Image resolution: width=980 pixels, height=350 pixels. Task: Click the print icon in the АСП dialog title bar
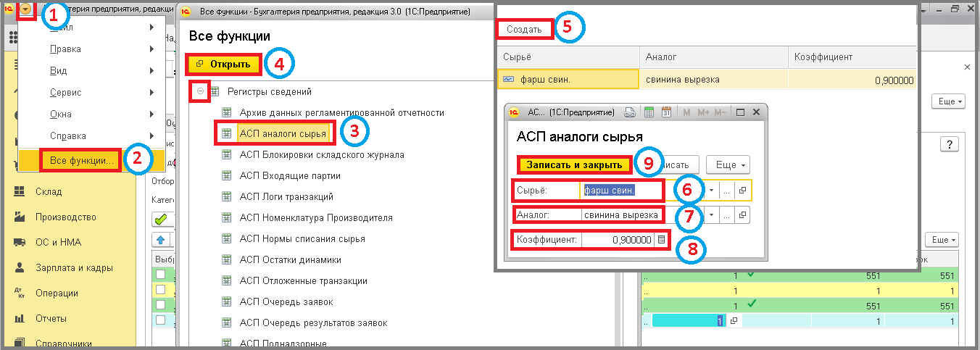tap(630, 112)
